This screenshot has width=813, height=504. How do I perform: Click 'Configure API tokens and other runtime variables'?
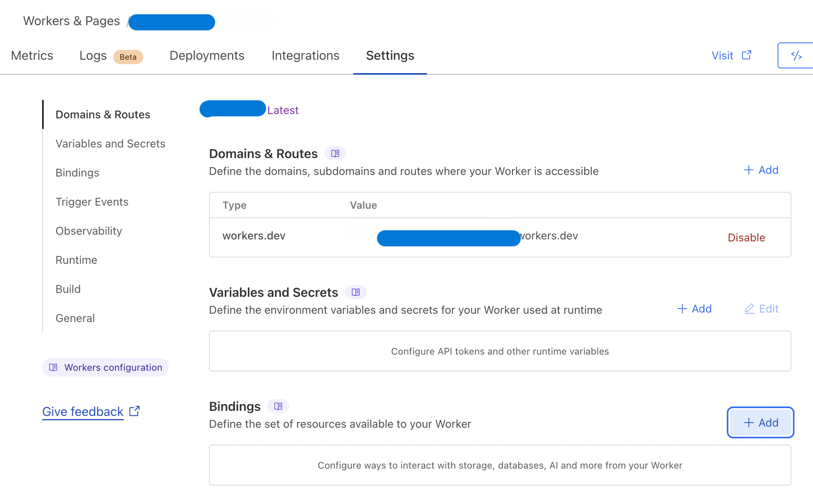500,351
